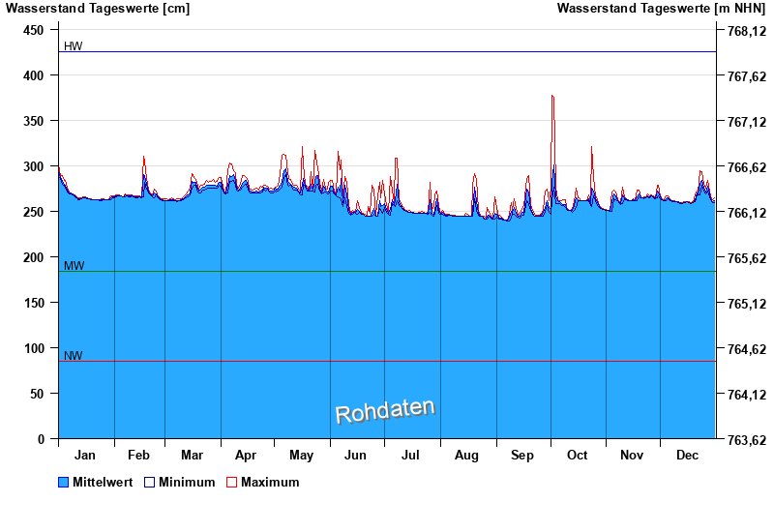Click the HW line label
The image size is (774, 532).
coord(74,45)
